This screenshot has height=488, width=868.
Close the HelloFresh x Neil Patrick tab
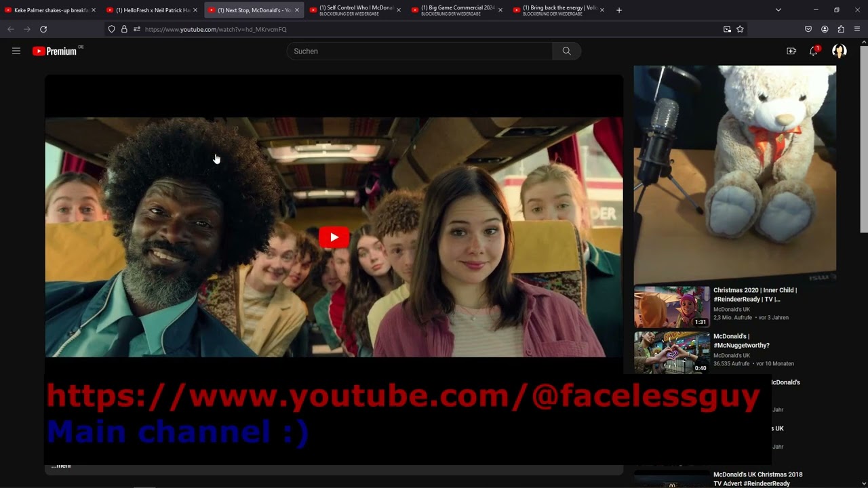195,10
